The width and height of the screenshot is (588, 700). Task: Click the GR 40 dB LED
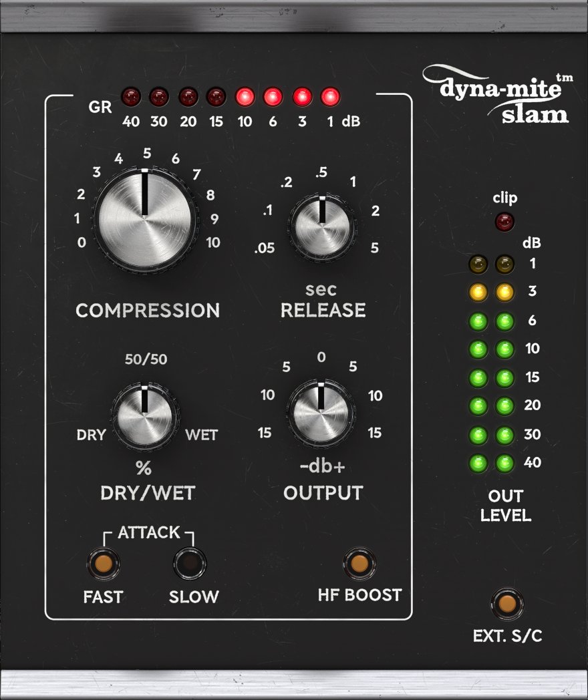[131, 97]
